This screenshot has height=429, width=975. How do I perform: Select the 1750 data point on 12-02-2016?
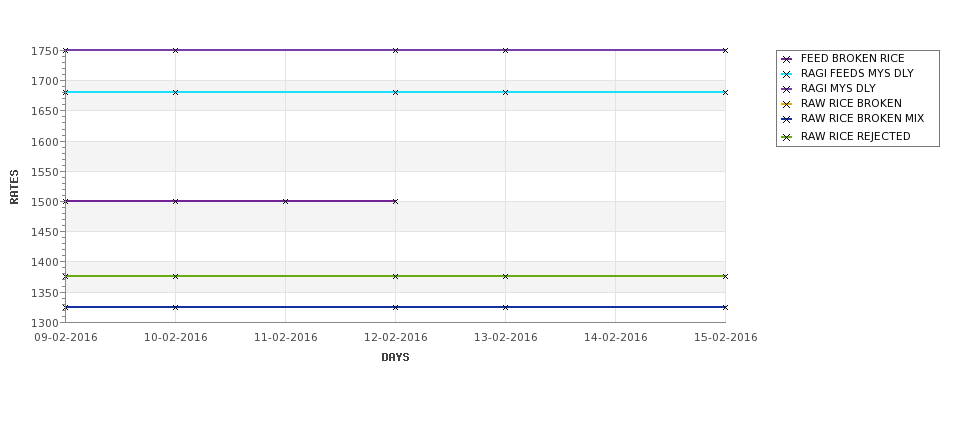[395, 50]
